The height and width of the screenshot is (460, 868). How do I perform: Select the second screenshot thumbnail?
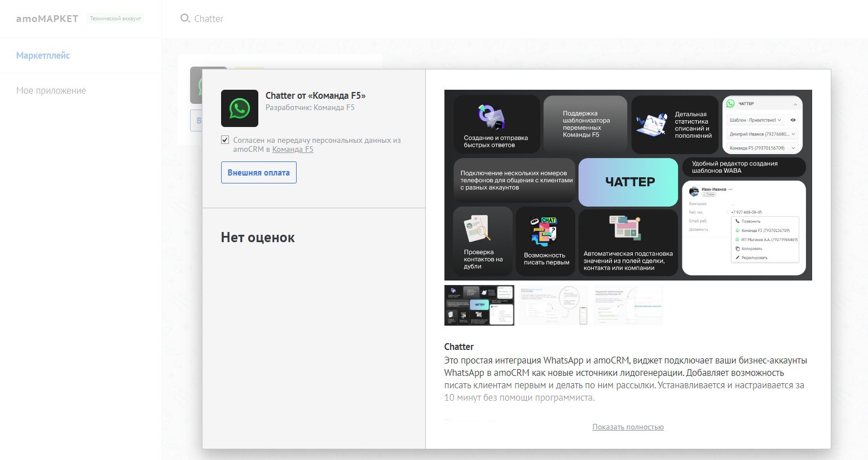click(554, 305)
